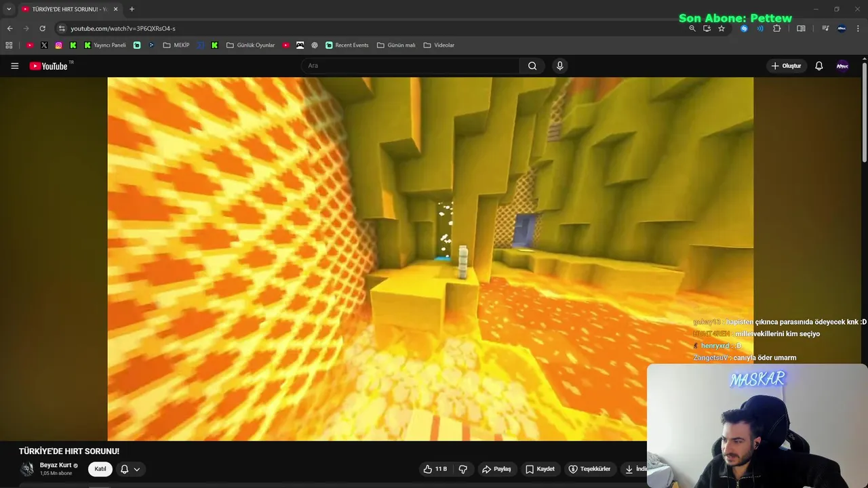Click the install app icon in address bar

[707, 28]
